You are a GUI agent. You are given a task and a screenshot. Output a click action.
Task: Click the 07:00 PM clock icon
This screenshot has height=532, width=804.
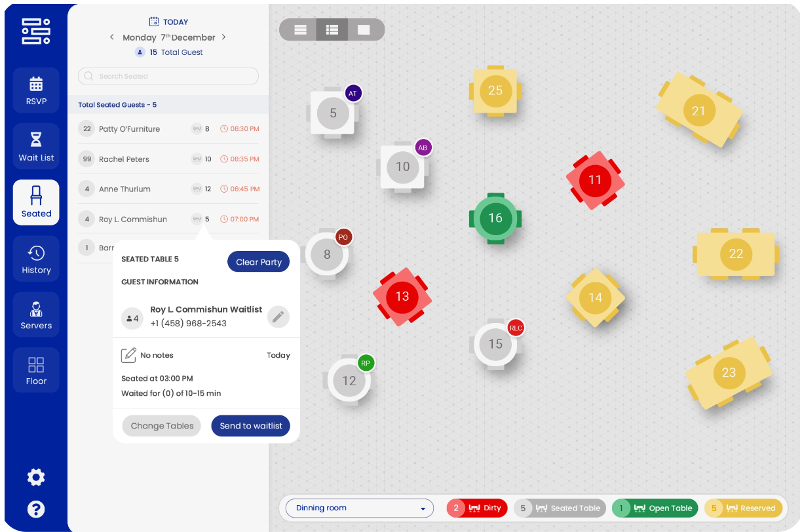[223, 219]
